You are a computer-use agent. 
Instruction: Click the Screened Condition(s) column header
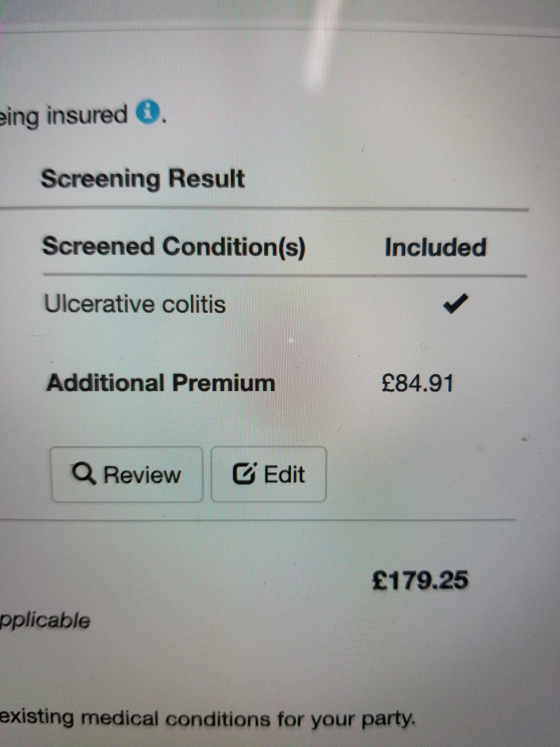point(174,247)
